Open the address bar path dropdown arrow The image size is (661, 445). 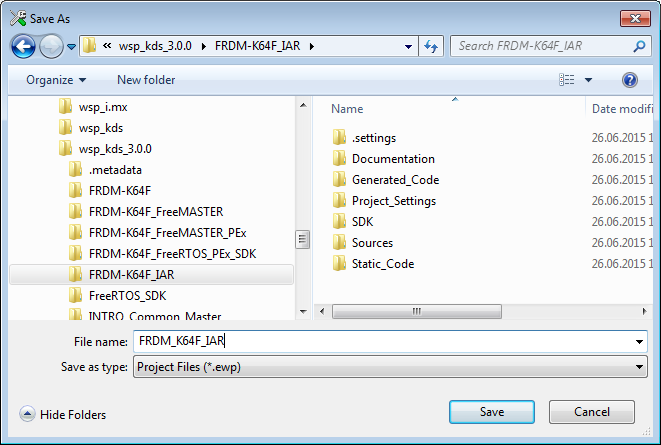click(x=408, y=46)
